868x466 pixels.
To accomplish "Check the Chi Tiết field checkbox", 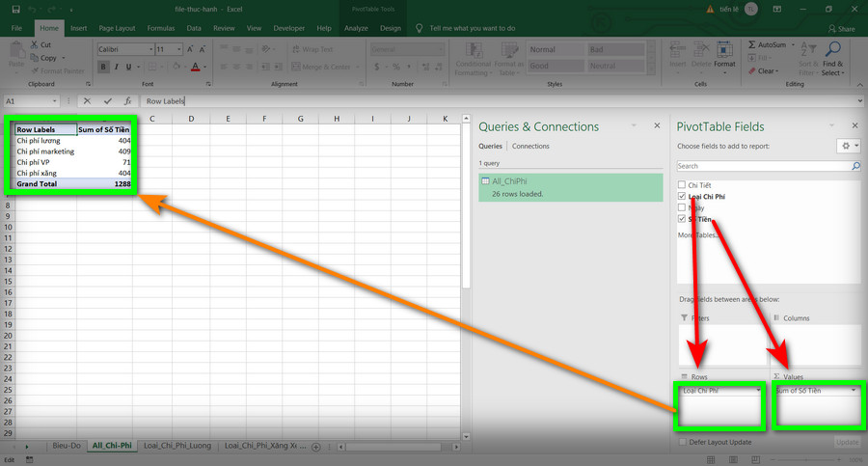I will point(682,184).
